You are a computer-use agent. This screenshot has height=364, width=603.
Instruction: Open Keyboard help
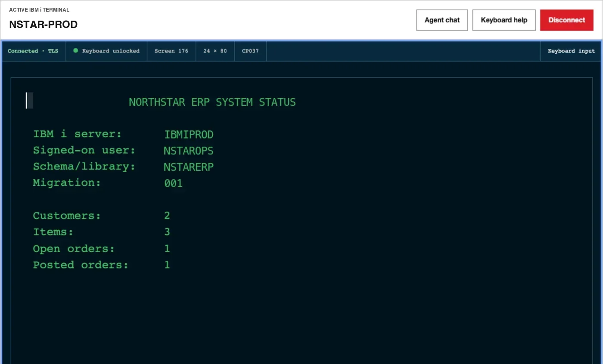click(x=504, y=20)
